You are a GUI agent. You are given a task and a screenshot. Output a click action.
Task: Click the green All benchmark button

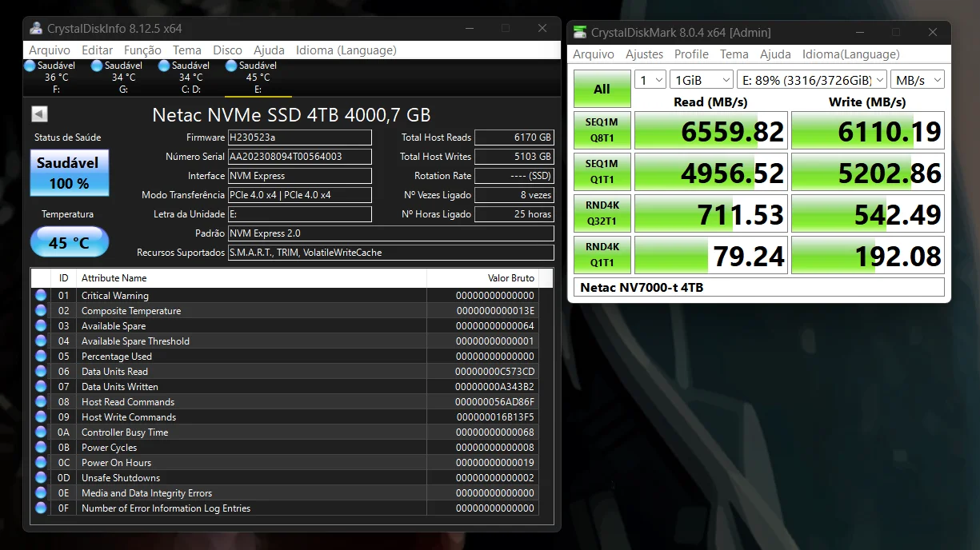[602, 90]
